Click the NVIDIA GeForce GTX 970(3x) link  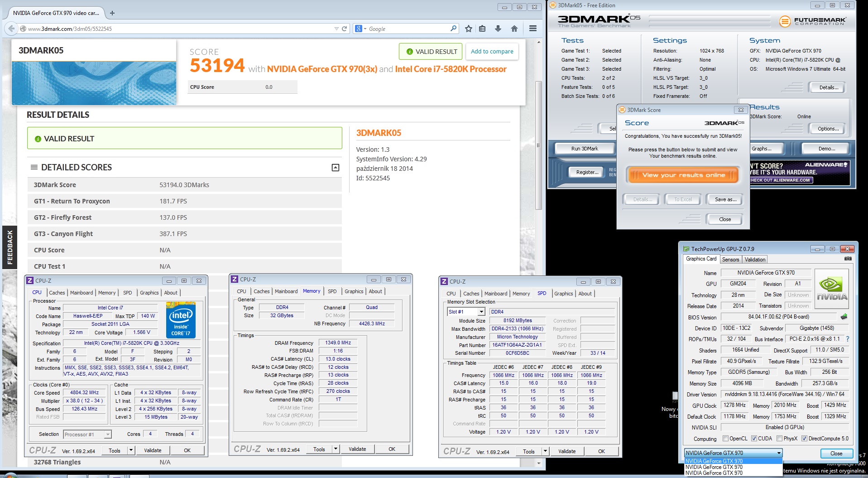tap(322, 69)
